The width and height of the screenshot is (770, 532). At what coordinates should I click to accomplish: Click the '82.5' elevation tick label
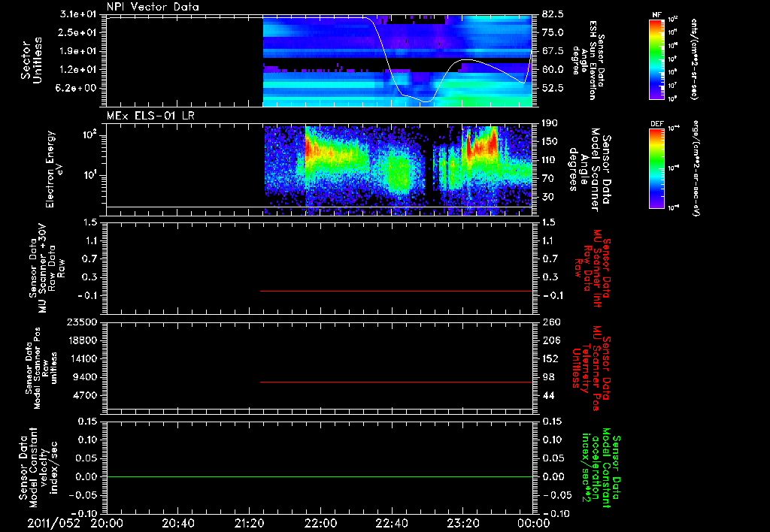click(x=553, y=14)
